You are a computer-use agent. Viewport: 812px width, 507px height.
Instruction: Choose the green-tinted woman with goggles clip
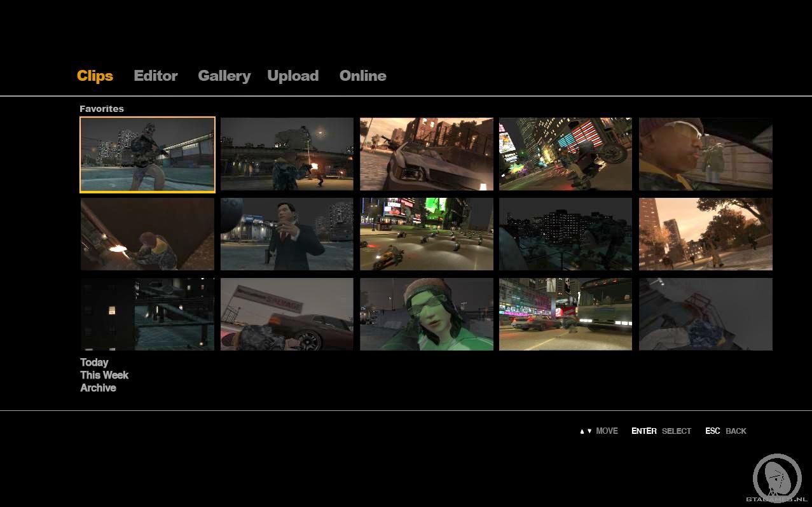427,314
